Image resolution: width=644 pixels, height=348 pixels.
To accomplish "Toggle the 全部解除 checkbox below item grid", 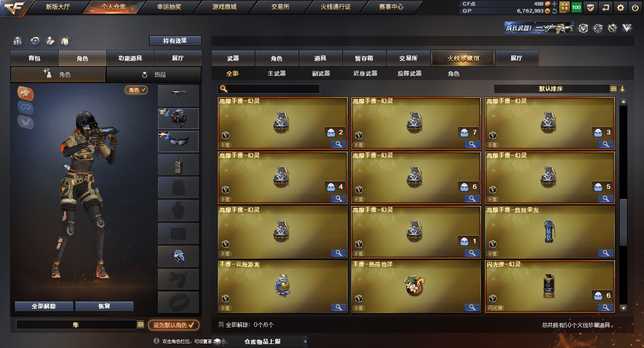I will click(x=221, y=325).
